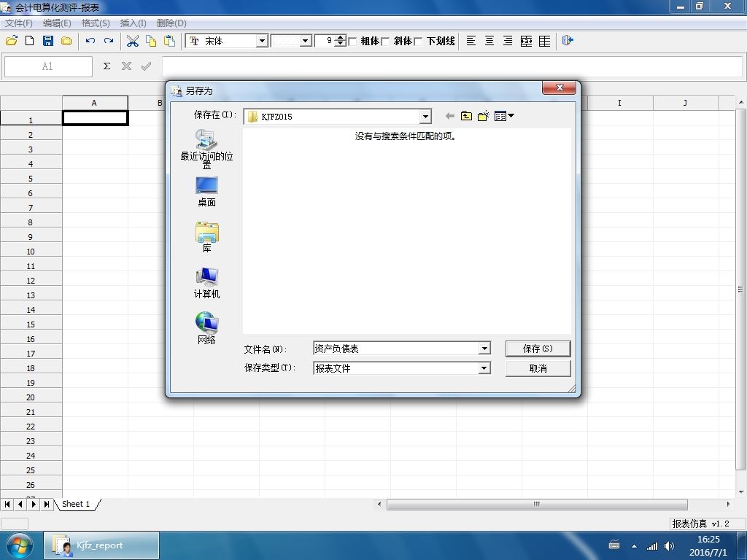Select Recent Places (最近访问的位置) shortcut
This screenshot has width=747, height=560.
coord(206,149)
